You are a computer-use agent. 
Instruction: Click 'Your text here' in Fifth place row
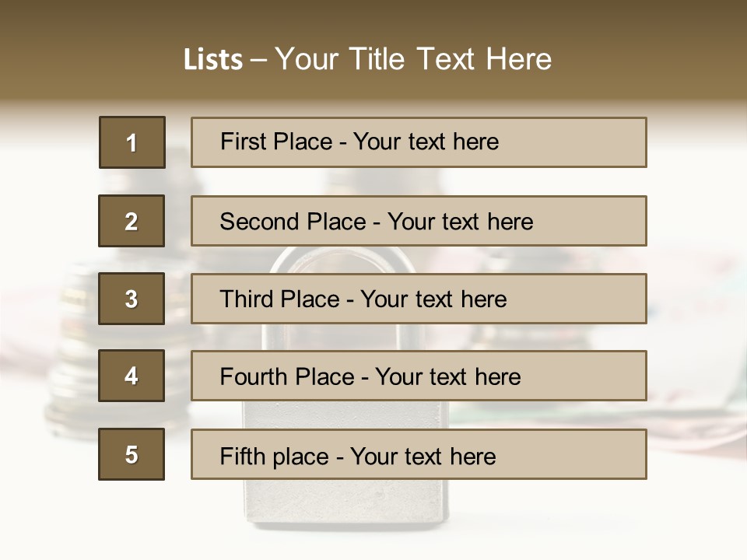pos(423,456)
